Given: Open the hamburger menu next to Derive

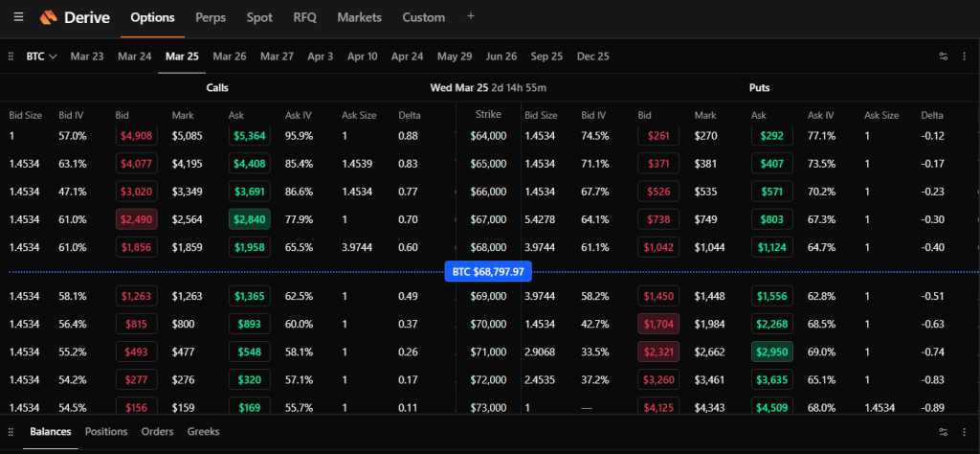Looking at the screenshot, I should coord(18,17).
